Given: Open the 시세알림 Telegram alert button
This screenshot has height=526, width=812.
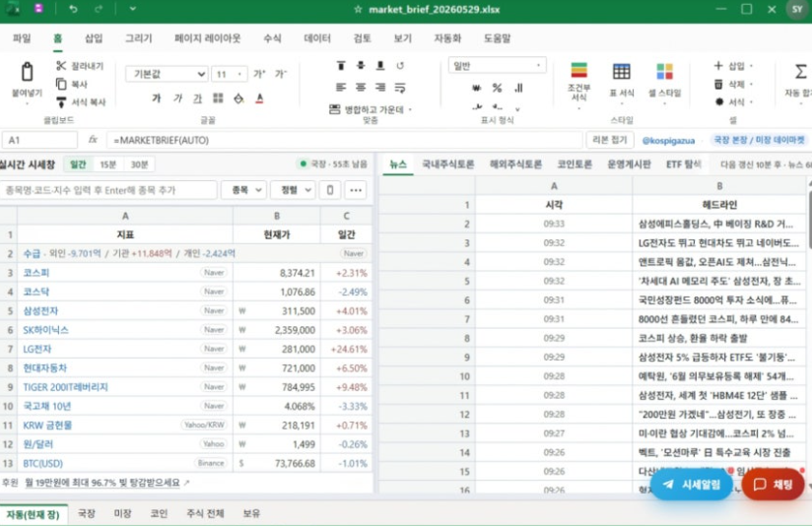Looking at the screenshot, I should (x=692, y=485).
